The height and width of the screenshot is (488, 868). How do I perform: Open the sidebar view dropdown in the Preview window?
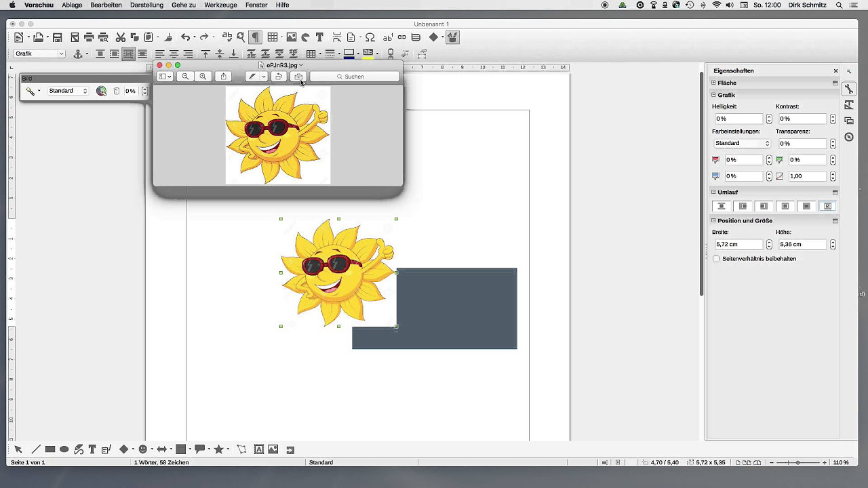165,77
